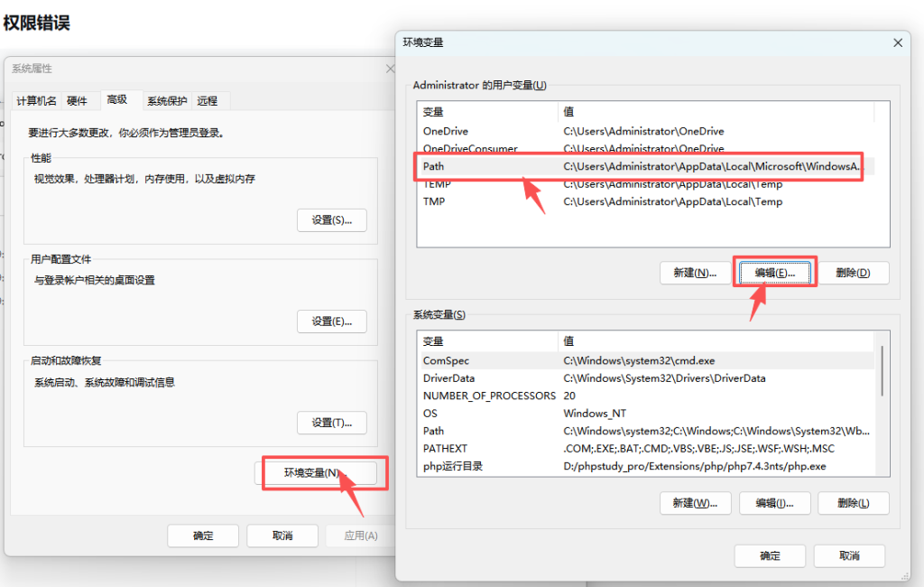This screenshot has height=587, width=924.
Task: Open the 硬件 tab
Action: [78, 101]
